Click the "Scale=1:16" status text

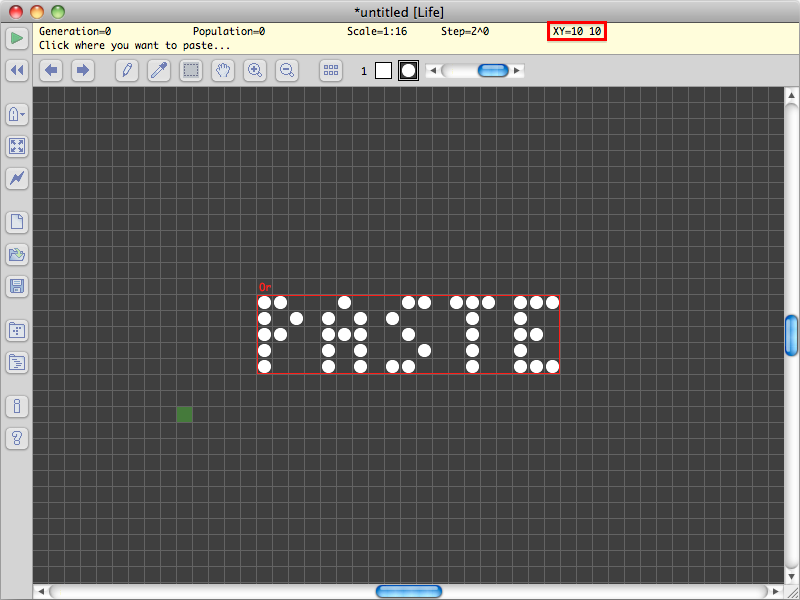tap(377, 31)
